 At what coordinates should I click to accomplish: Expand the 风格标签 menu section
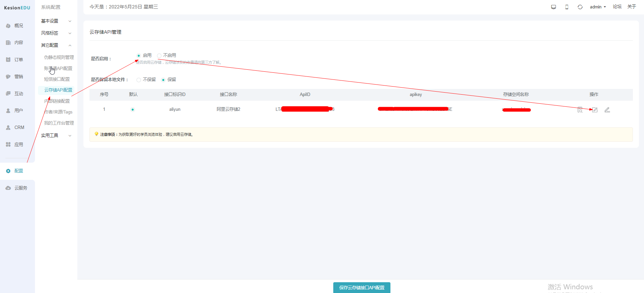pos(56,33)
